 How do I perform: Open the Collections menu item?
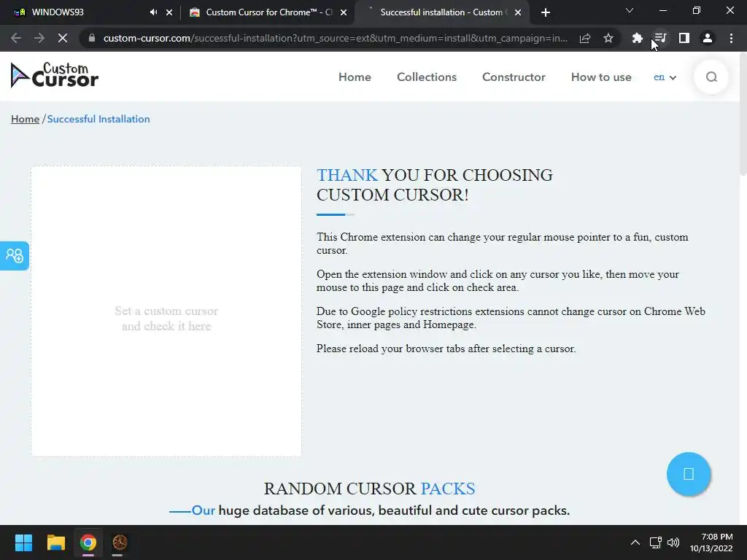(x=426, y=77)
